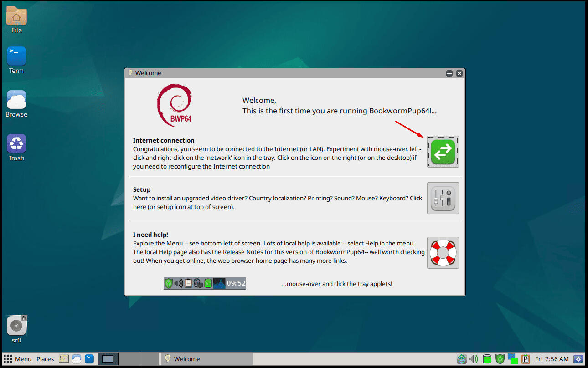Launch terminal from taskbar quick-launch icon
Screen dimensions: 588x368
pyautogui.click(x=89, y=359)
